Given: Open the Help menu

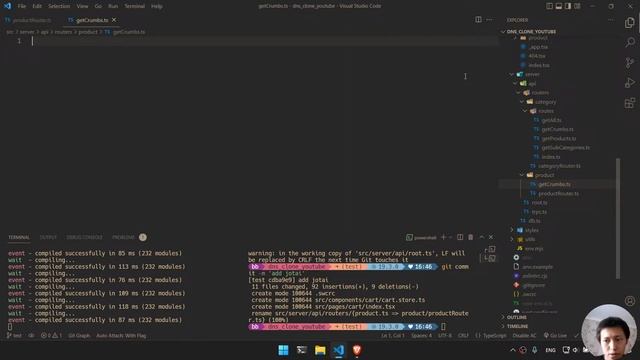Looking at the screenshot, I should click(x=157, y=6).
